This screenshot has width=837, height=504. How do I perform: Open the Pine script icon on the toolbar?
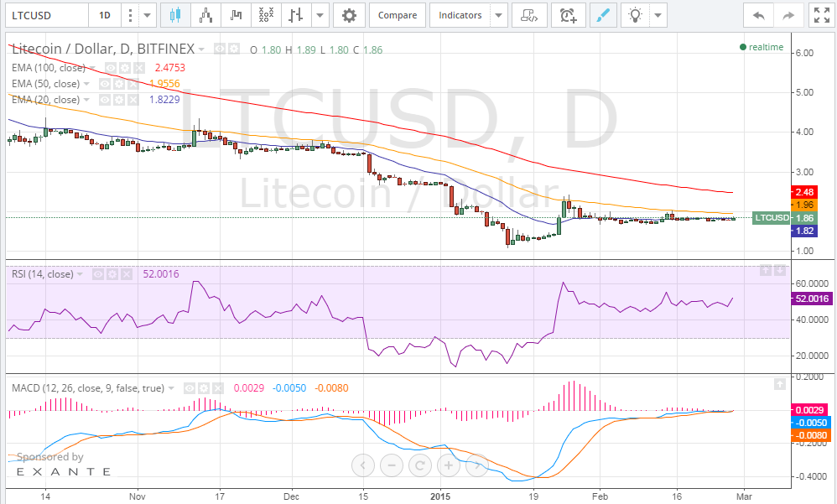[528, 14]
